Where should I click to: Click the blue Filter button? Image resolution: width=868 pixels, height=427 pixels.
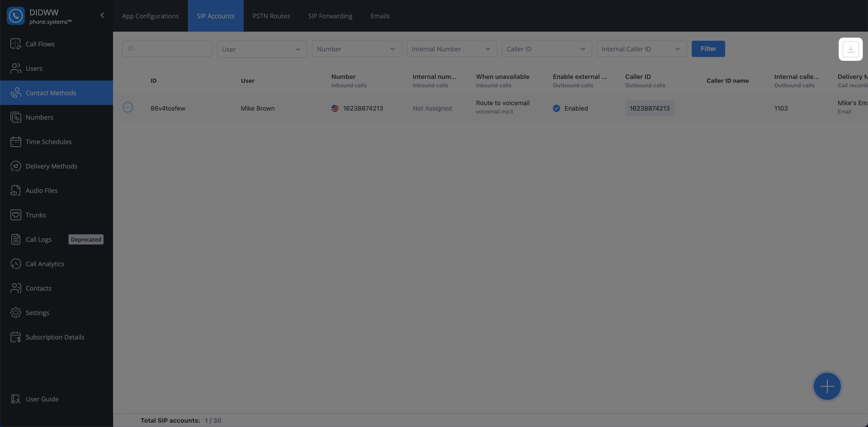708,49
